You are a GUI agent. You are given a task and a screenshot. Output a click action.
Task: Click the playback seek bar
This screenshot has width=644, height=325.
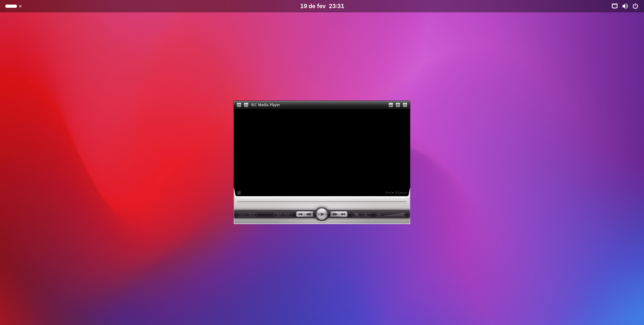click(322, 202)
